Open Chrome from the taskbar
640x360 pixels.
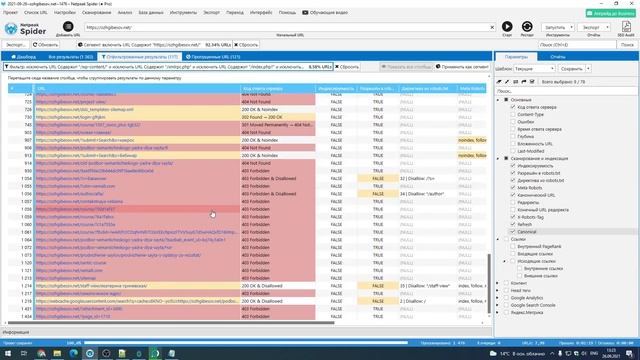pos(41,353)
